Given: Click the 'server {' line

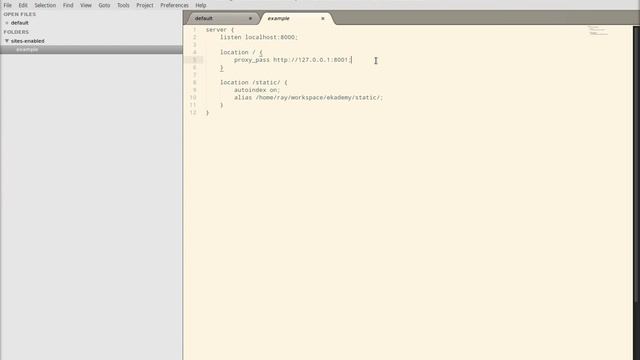Looking at the screenshot, I should pos(220,30).
